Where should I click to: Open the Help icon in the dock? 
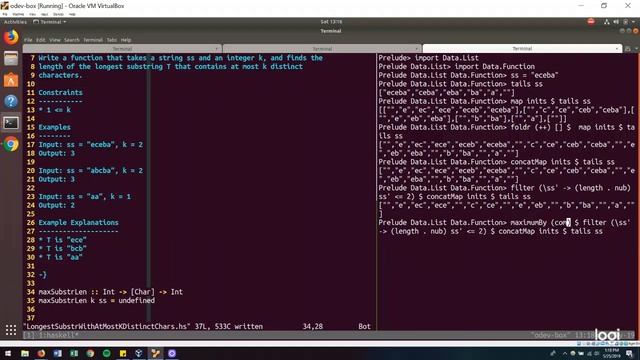tap(11, 101)
